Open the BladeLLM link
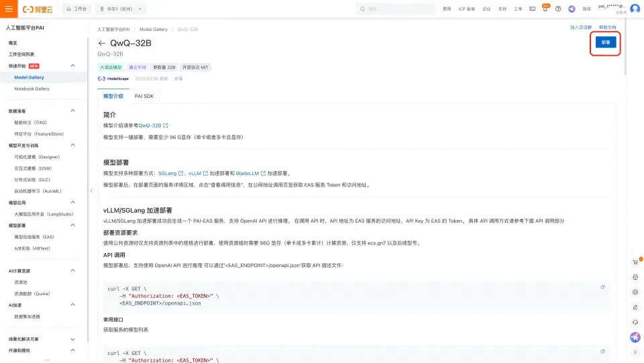The height and width of the screenshot is (363, 644). coord(250,174)
